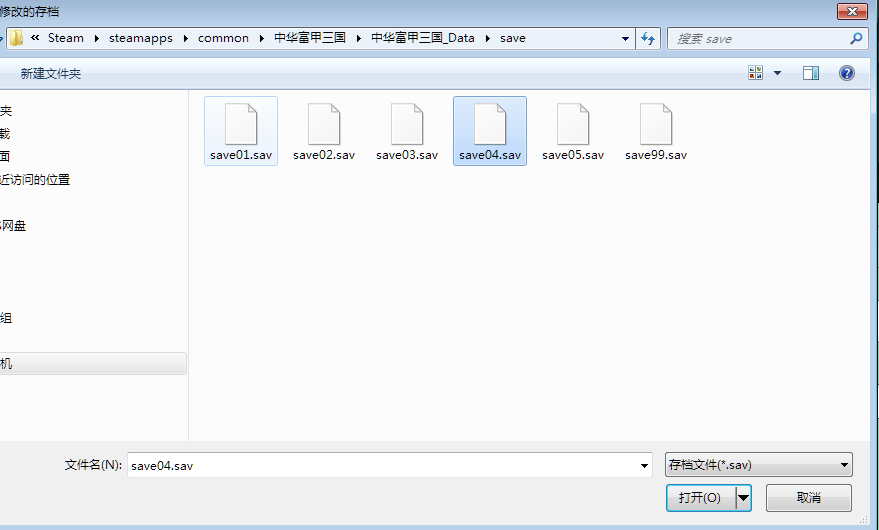
Task: Open the help question mark icon
Action: point(846,73)
